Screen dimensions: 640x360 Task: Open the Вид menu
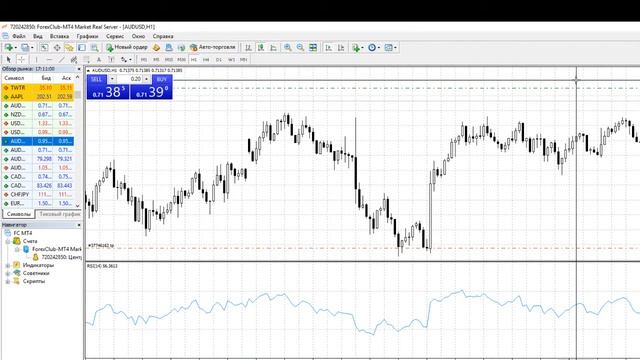pos(38,36)
